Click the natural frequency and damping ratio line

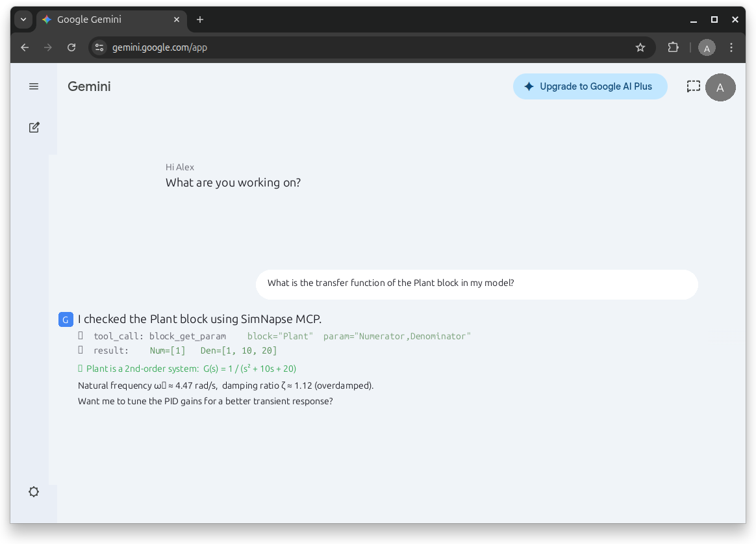click(225, 385)
